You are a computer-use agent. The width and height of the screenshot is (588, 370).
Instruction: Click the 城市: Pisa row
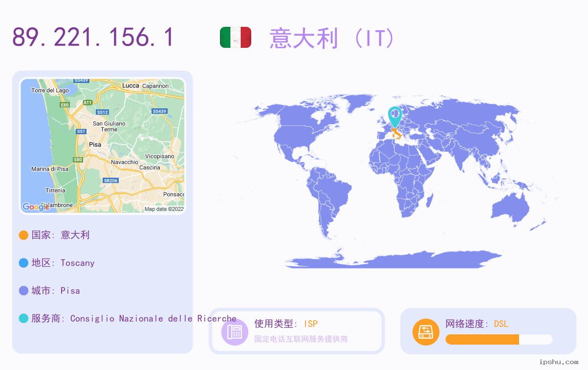49,290
